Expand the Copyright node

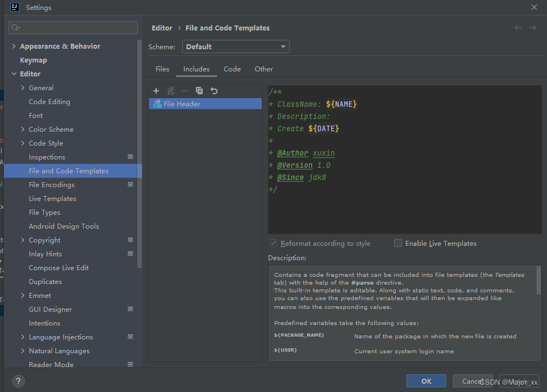(x=23, y=240)
